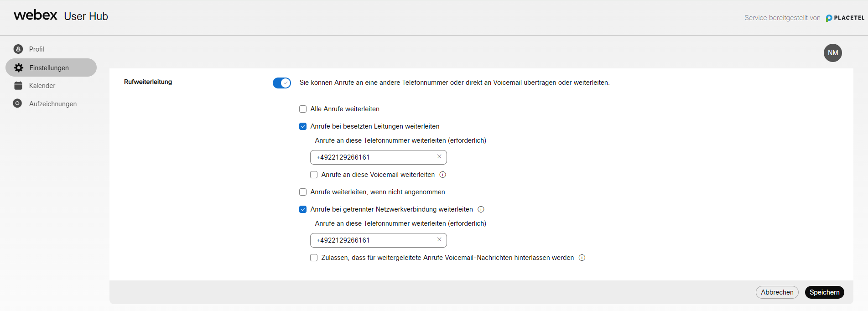Screen dimensions: 868x311
Task: Check Anrufe an diese Voicemail weiterleiten
Action: [x=314, y=175]
